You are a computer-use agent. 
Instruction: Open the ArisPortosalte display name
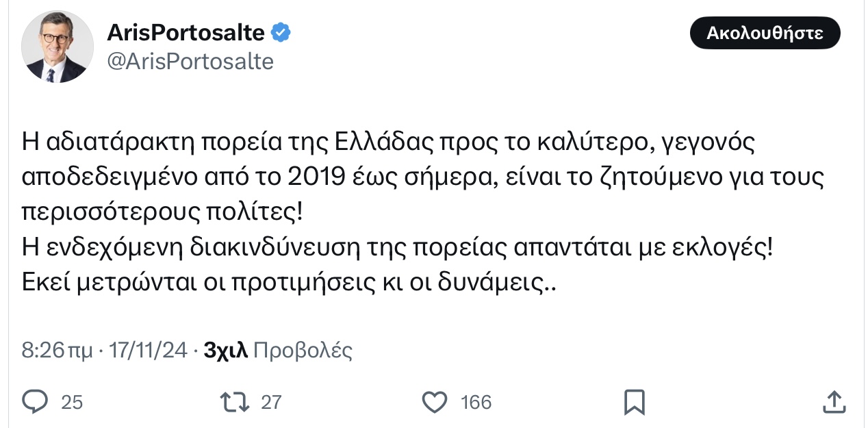(x=186, y=32)
